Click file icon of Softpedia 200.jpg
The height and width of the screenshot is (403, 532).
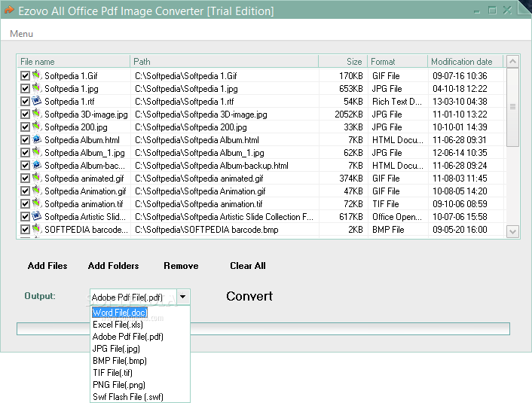37,127
